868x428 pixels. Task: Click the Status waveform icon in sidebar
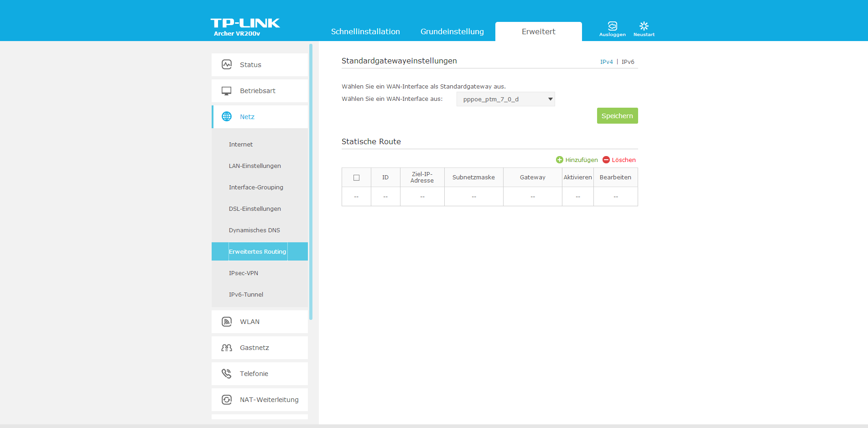[227, 65]
